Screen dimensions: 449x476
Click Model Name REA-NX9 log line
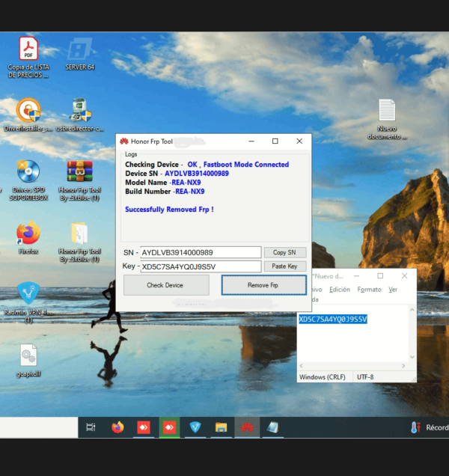point(163,183)
